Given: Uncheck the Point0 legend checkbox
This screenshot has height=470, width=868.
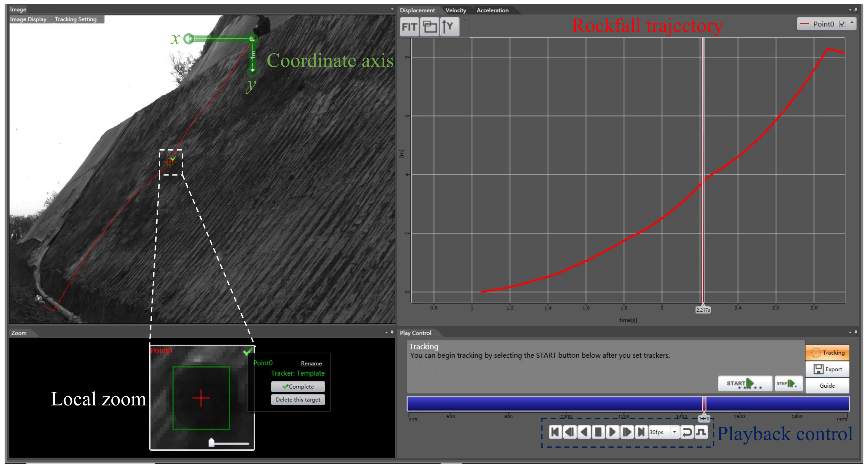Looking at the screenshot, I should tap(842, 24).
